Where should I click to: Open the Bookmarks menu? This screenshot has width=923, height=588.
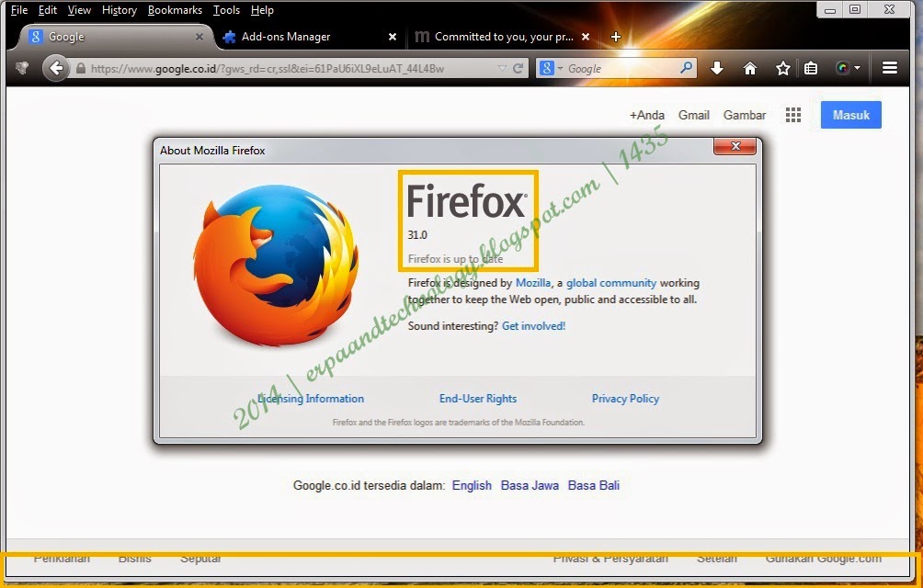(175, 10)
